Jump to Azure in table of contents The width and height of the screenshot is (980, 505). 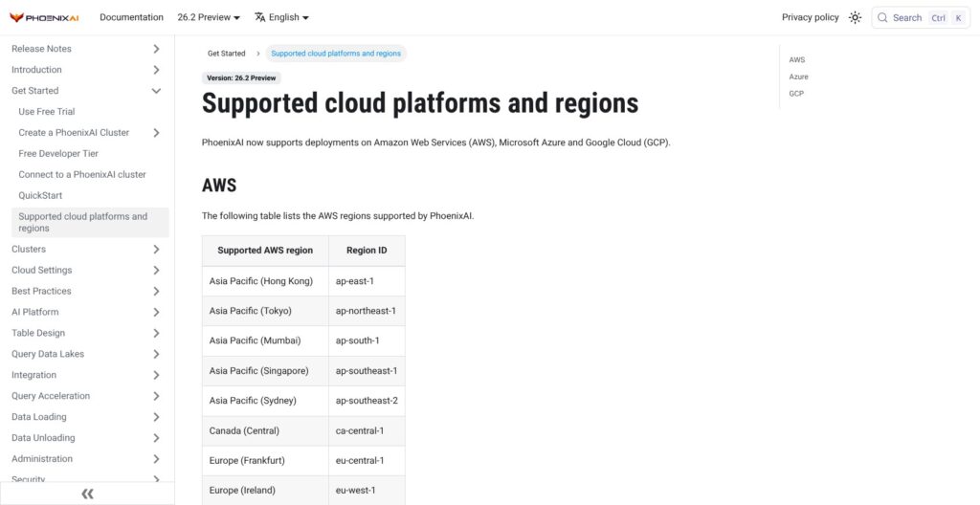pos(798,77)
